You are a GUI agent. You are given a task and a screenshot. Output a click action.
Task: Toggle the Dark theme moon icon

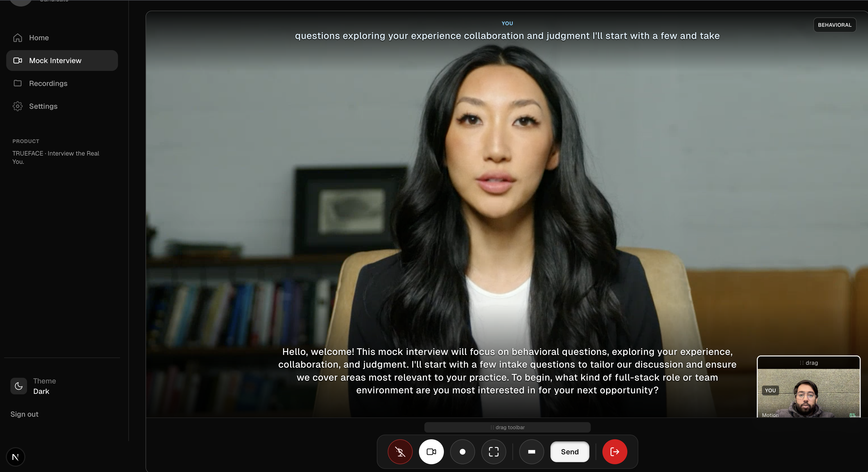click(x=19, y=386)
